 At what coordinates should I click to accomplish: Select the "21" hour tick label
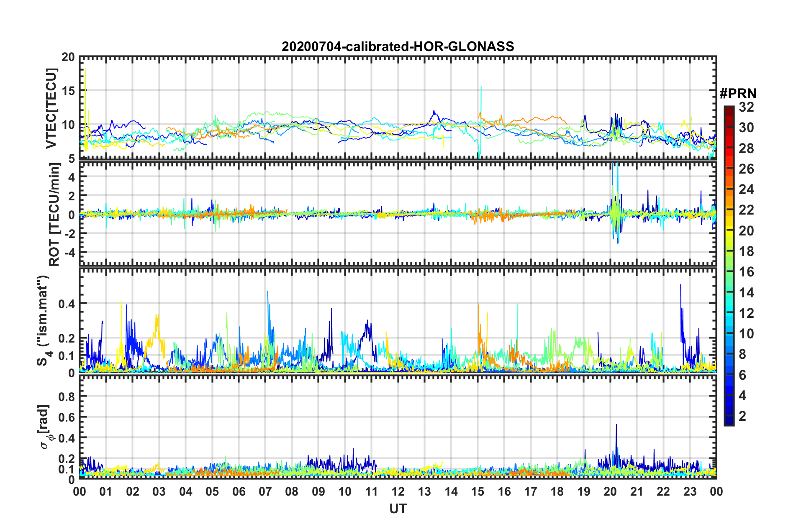coord(637,491)
